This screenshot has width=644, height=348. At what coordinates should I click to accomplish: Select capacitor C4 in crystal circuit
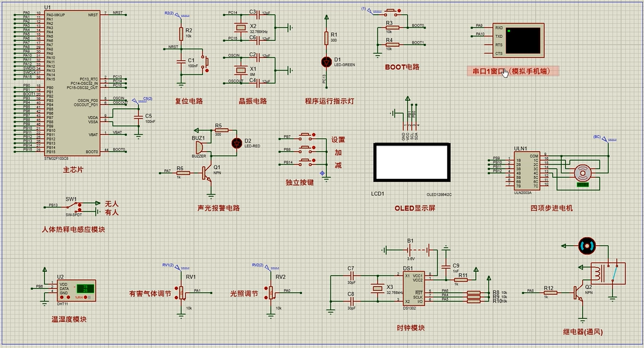click(259, 83)
